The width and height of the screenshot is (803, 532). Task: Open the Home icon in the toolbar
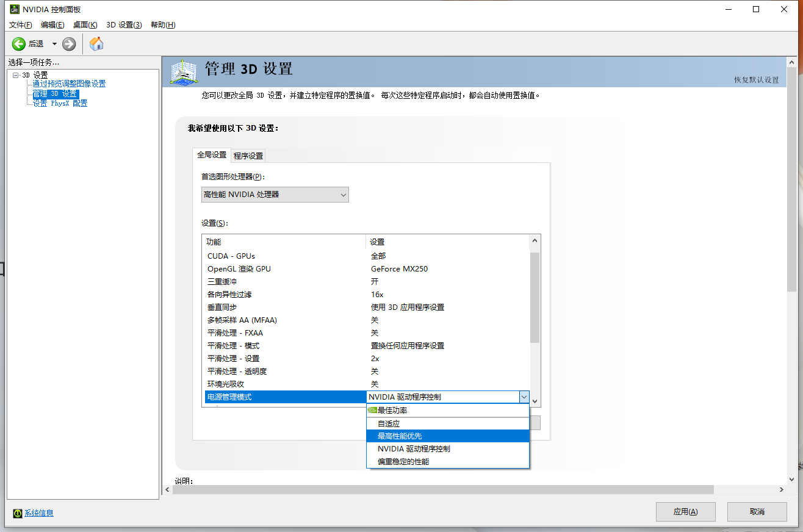coord(96,43)
